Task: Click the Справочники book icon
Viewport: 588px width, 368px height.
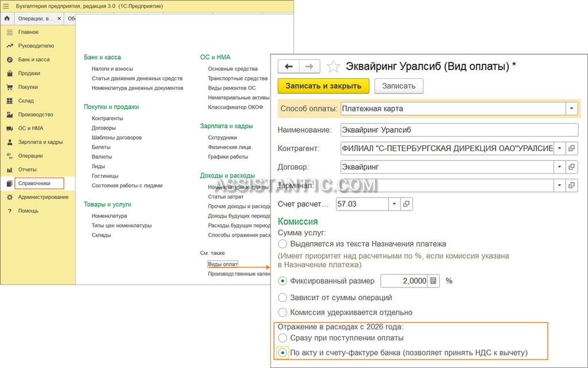Action: pos(10,183)
